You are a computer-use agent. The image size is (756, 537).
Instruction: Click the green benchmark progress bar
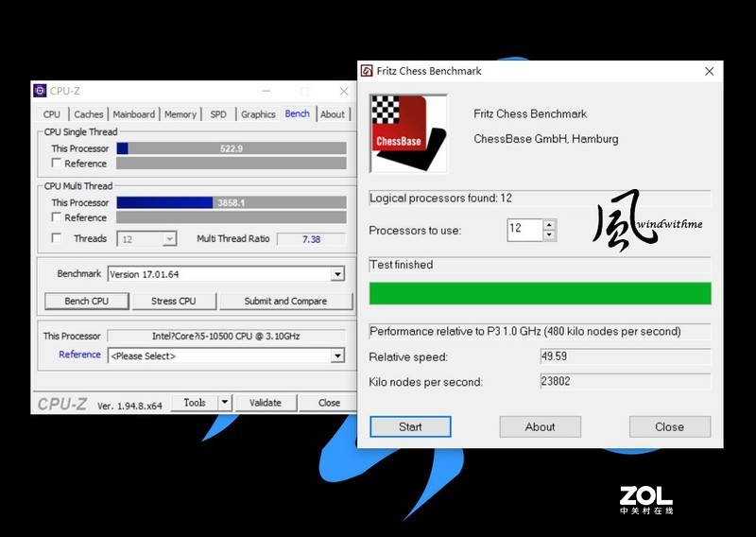(x=540, y=293)
